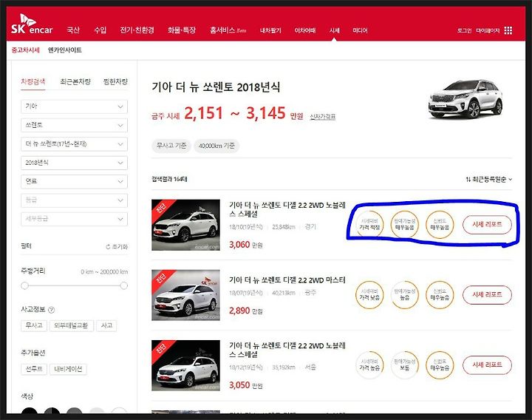Click the 무사고 기준 tag

[x=171, y=146]
